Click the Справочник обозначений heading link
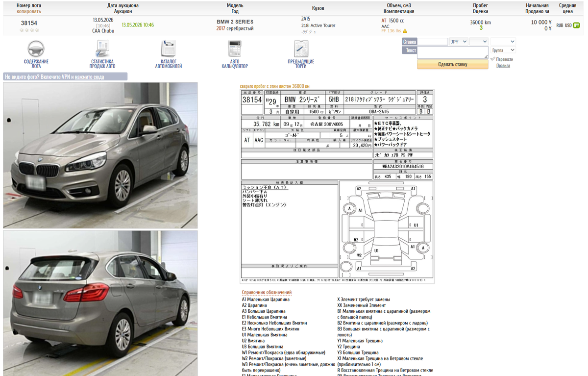Screen dimensions: 588x376 (x=267, y=292)
